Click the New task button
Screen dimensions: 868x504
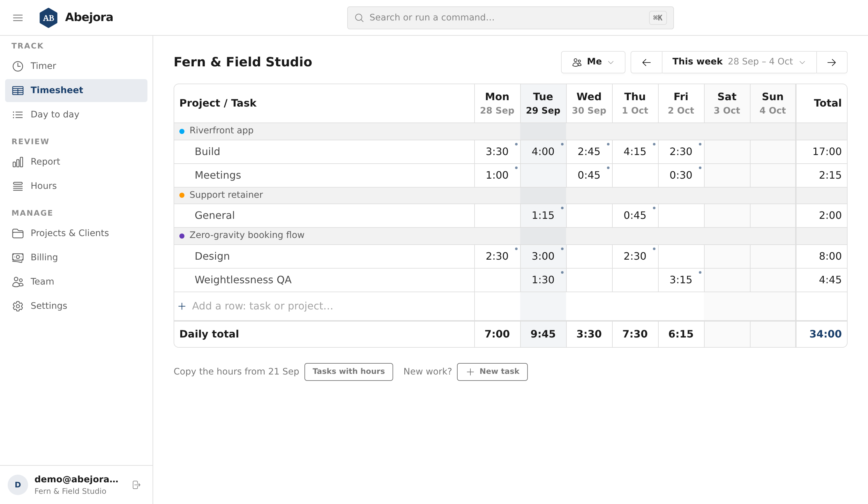pos(492,372)
